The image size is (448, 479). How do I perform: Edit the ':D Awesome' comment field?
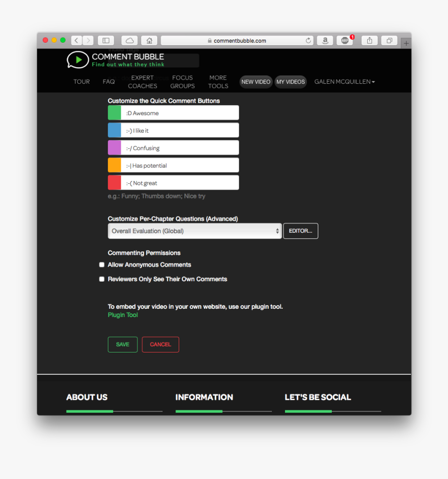pyautogui.click(x=180, y=113)
